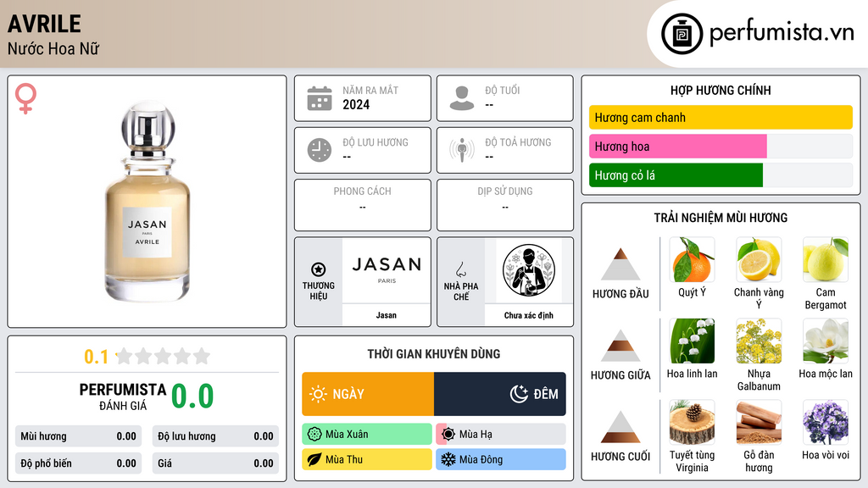Select the Hương cỏ lá green accord bar
Screen dimensions: 868x488
coord(676,175)
